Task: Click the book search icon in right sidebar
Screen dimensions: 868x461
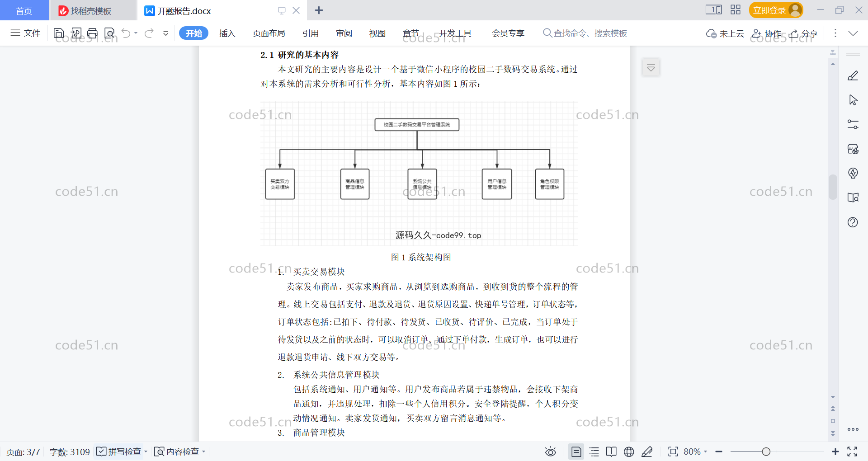Action: 853,198
